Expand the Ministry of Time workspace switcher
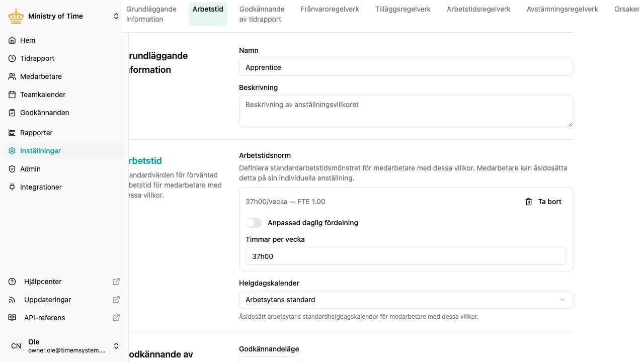Viewport: 644px width, 362px height. 116,16
